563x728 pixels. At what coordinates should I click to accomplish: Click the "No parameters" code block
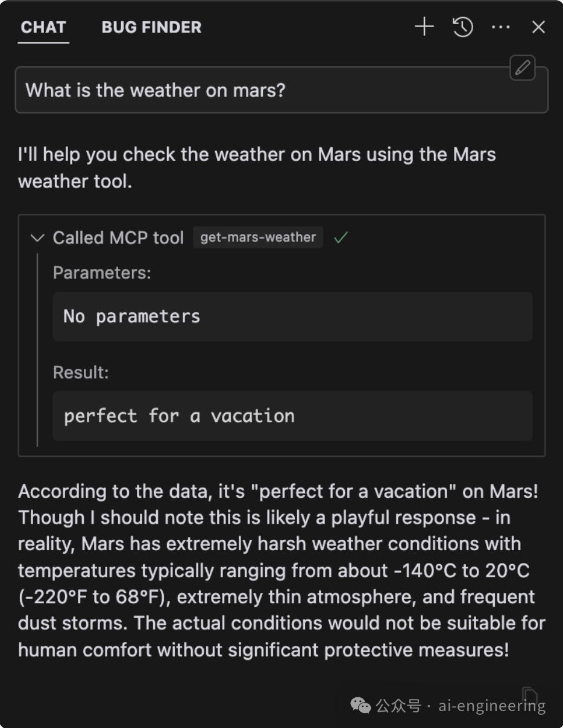[x=292, y=316]
